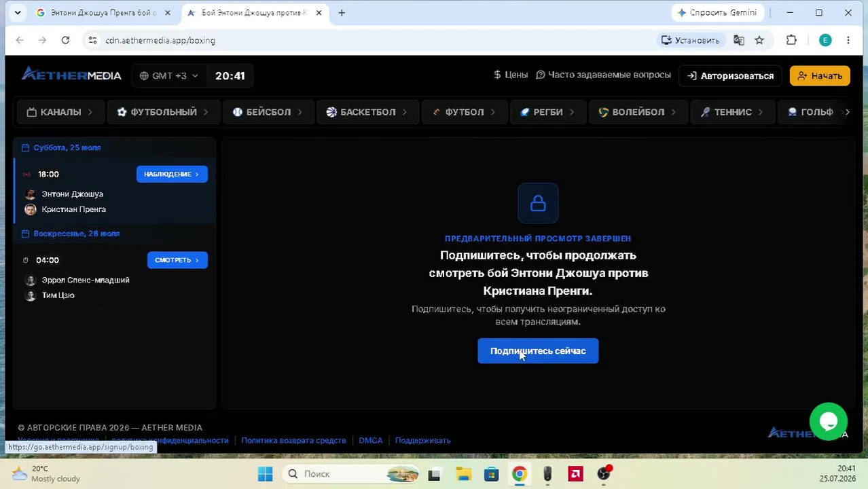
Task: View site information icon in address bar
Action: pos(92,40)
